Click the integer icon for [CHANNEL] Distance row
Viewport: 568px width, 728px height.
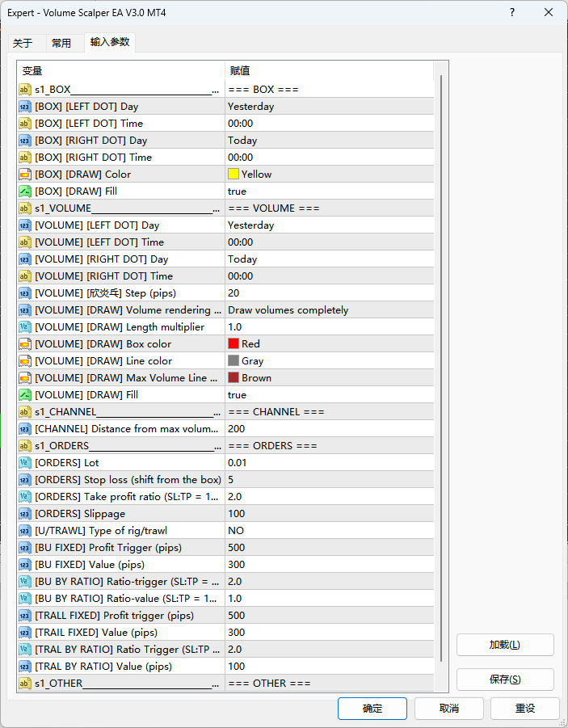click(24, 428)
